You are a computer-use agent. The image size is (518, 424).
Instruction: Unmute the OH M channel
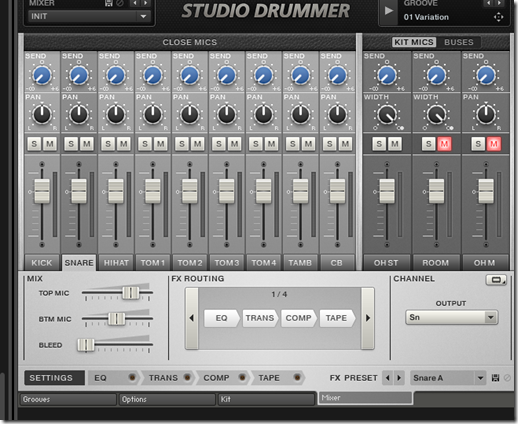(494, 144)
